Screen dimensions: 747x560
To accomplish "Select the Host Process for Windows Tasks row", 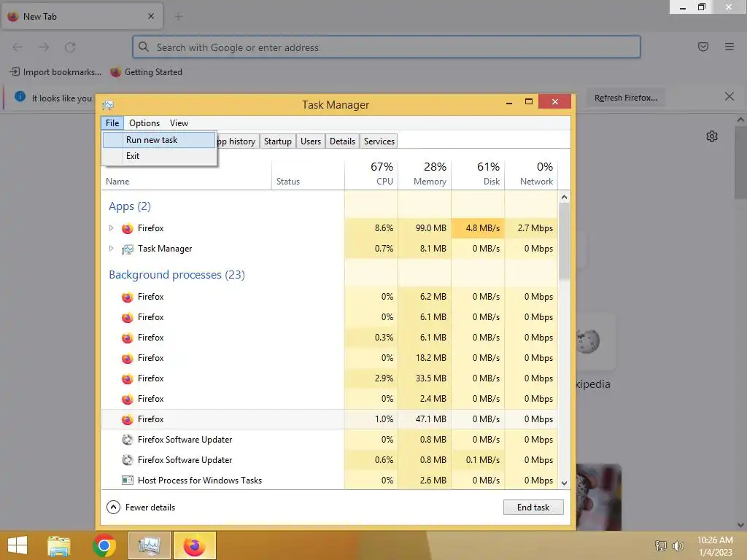I will [x=329, y=481].
